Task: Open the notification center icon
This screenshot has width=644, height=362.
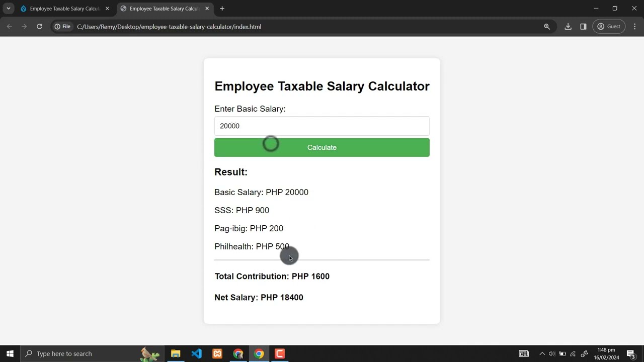Action: click(631, 354)
